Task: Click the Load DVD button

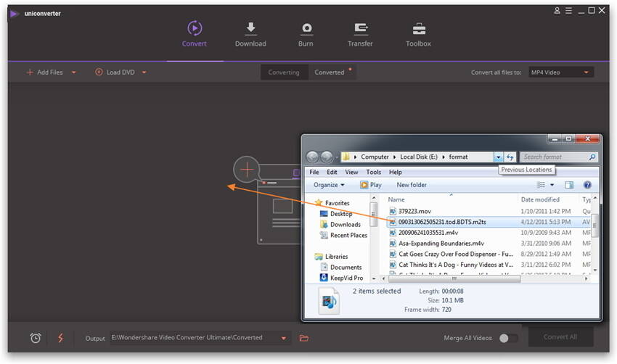Action: click(x=115, y=73)
